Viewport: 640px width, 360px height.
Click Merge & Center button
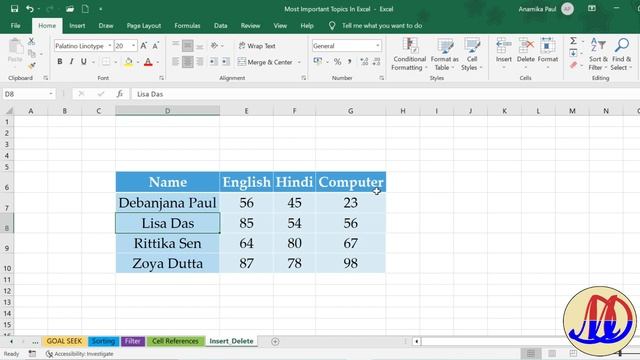pos(265,62)
